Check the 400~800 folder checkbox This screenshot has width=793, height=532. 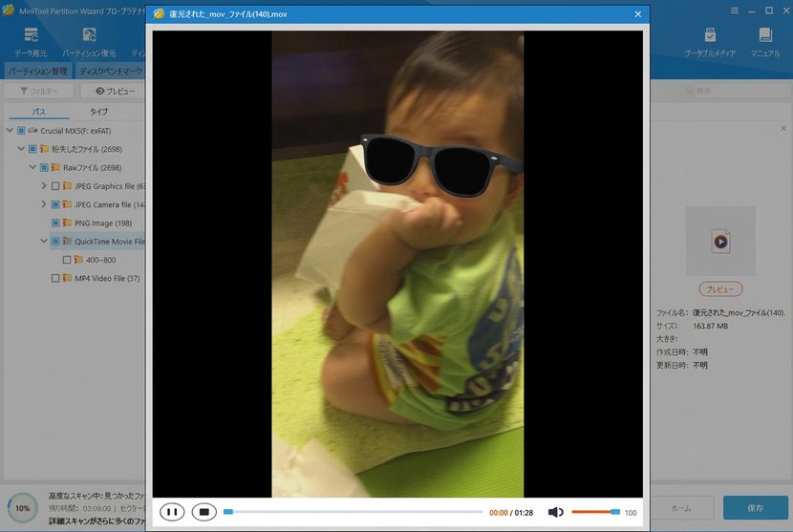point(67,260)
